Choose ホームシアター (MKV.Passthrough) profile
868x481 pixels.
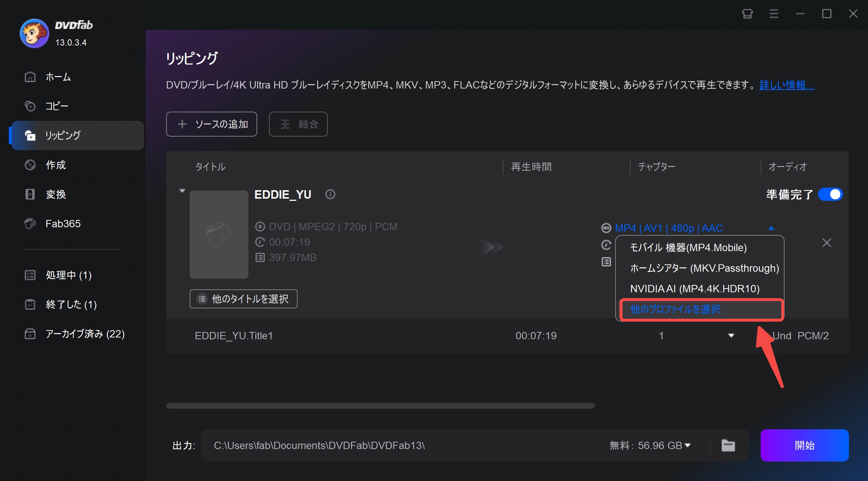[700, 268]
